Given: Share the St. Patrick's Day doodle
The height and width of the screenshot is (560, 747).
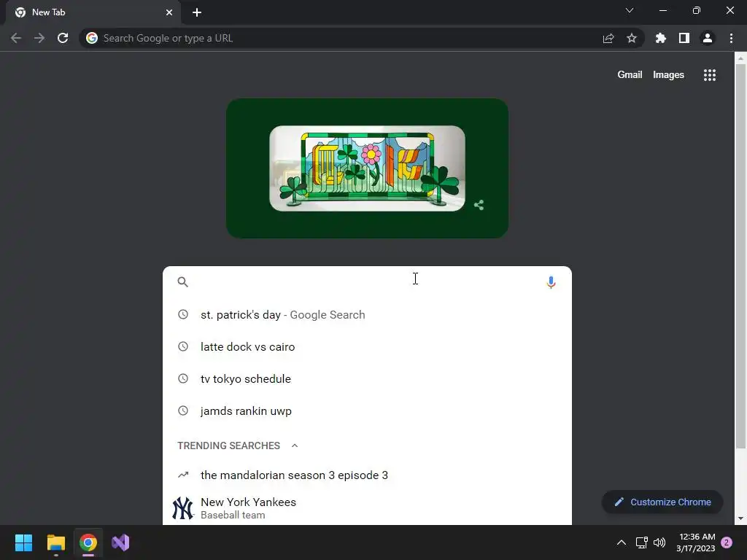Looking at the screenshot, I should (x=479, y=205).
